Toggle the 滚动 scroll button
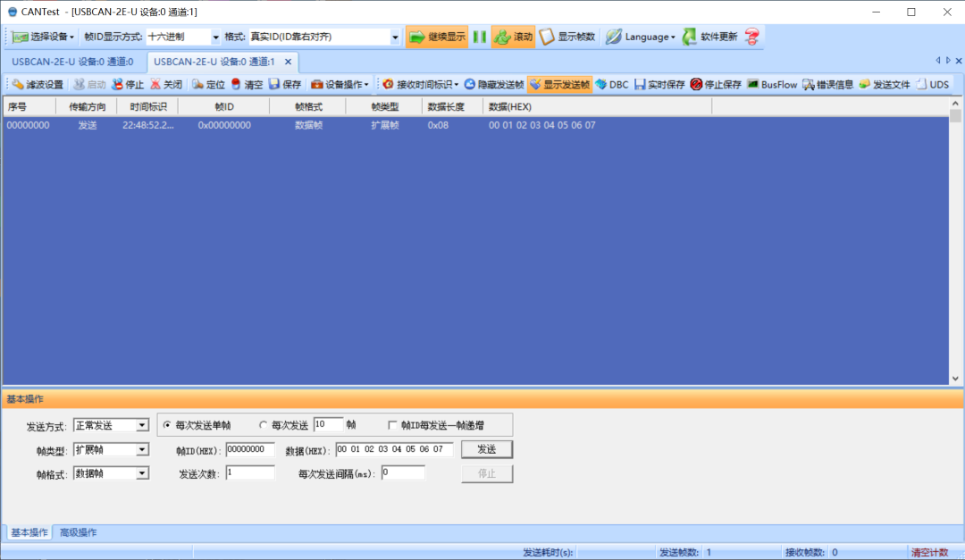This screenshot has width=965, height=560. click(x=513, y=37)
